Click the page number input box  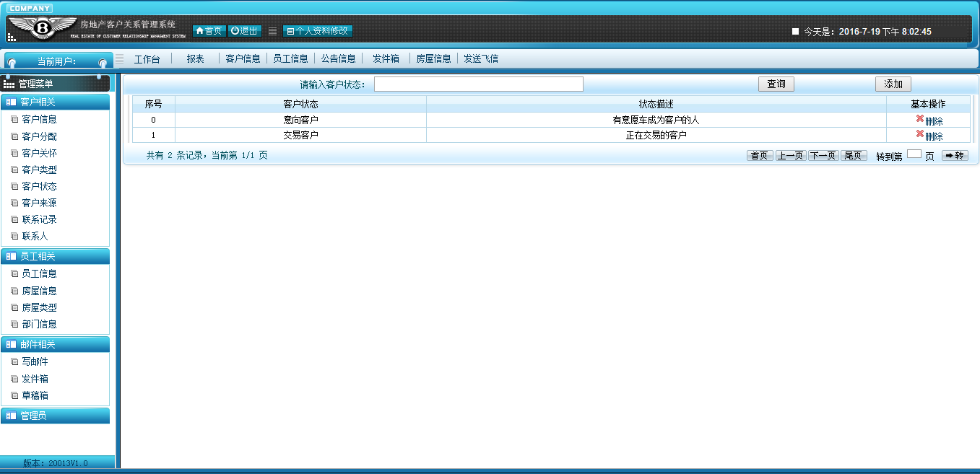pyautogui.click(x=914, y=154)
